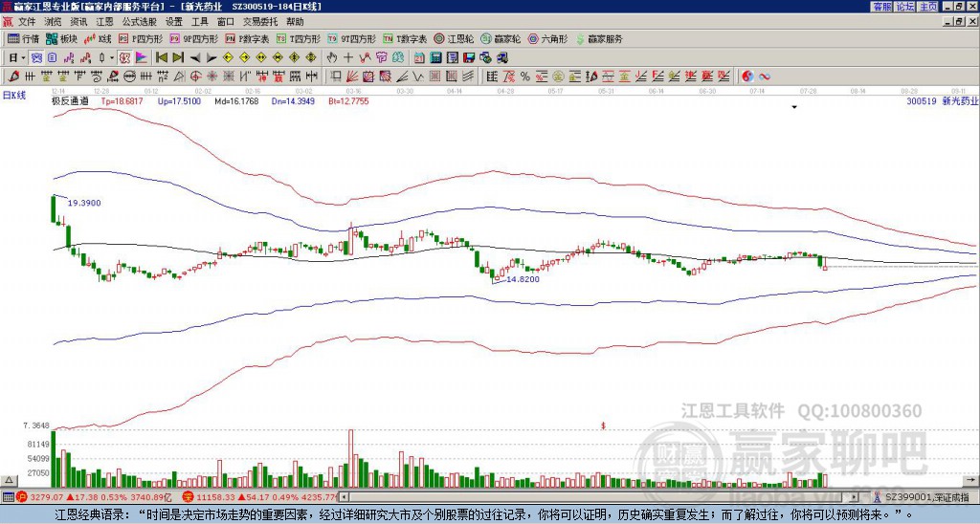
Task: Click the black left arrow icon
Action: tap(195, 58)
